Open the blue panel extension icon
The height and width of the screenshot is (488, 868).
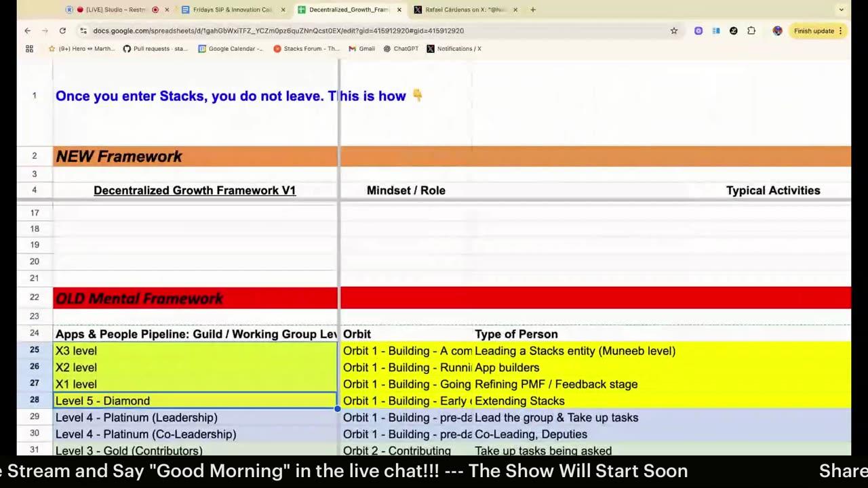point(716,30)
